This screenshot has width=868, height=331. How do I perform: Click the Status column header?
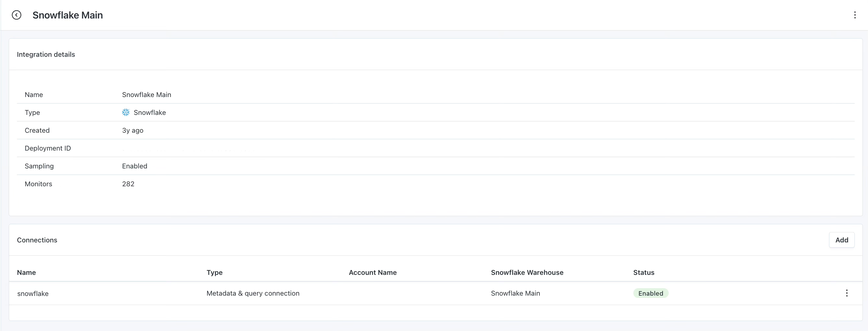pos(644,272)
